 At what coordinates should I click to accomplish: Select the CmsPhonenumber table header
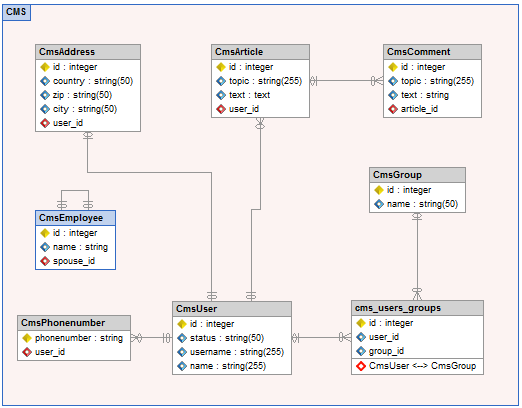74,323
